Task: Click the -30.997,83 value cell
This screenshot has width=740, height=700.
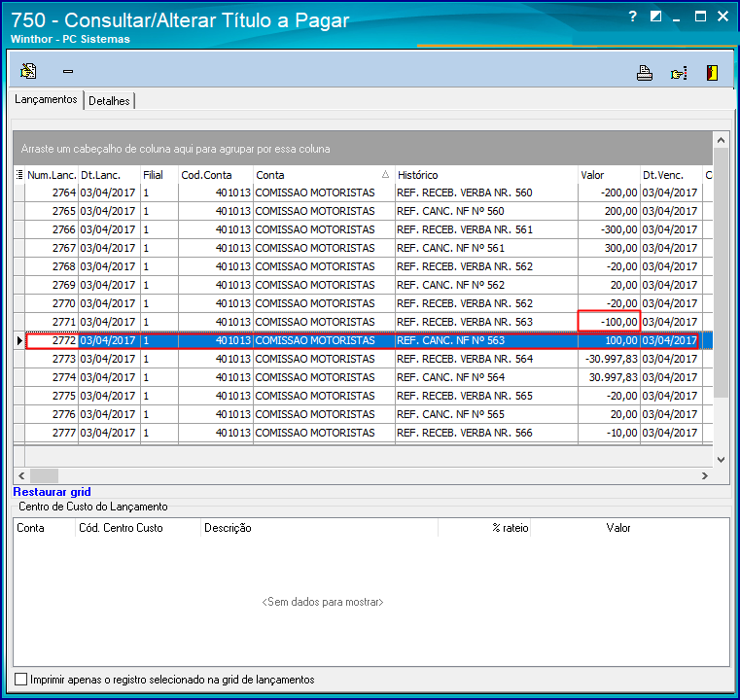Action: click(609, 359)
